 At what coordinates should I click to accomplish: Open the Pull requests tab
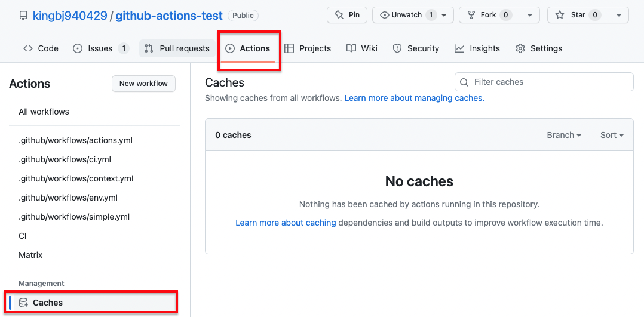(x=177, y=48)
